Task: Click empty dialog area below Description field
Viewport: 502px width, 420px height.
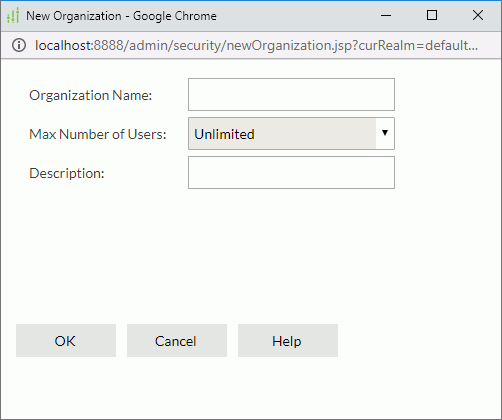Action: (x=250, y=253)
